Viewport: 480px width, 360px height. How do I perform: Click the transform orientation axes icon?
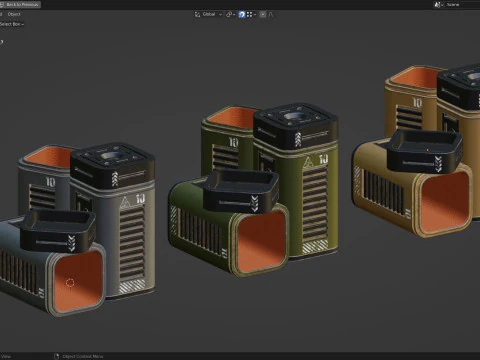197,14
